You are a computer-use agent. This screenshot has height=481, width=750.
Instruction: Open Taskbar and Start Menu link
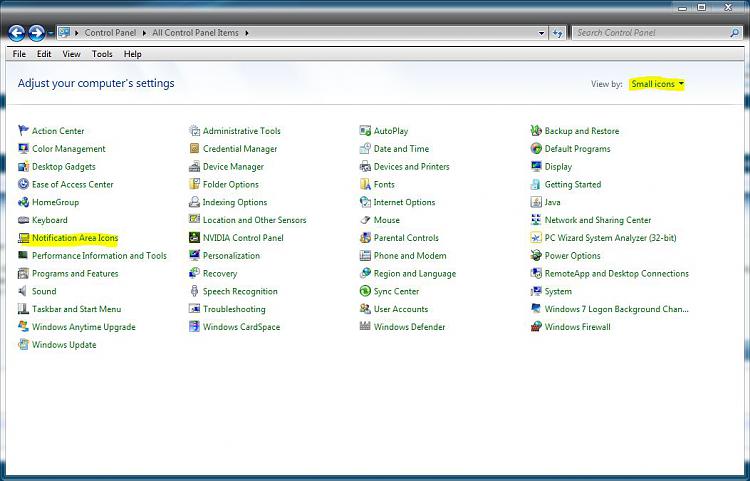[x=77, y=309]
